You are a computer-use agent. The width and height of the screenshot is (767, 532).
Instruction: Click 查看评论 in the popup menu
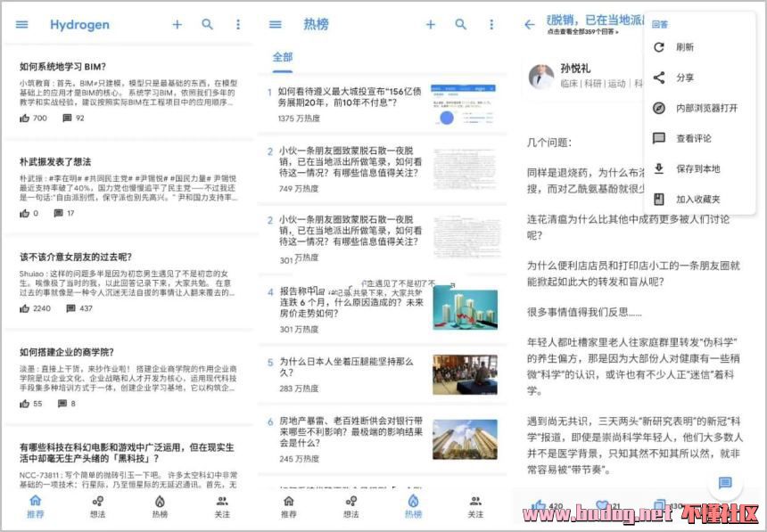coord(693,138)
